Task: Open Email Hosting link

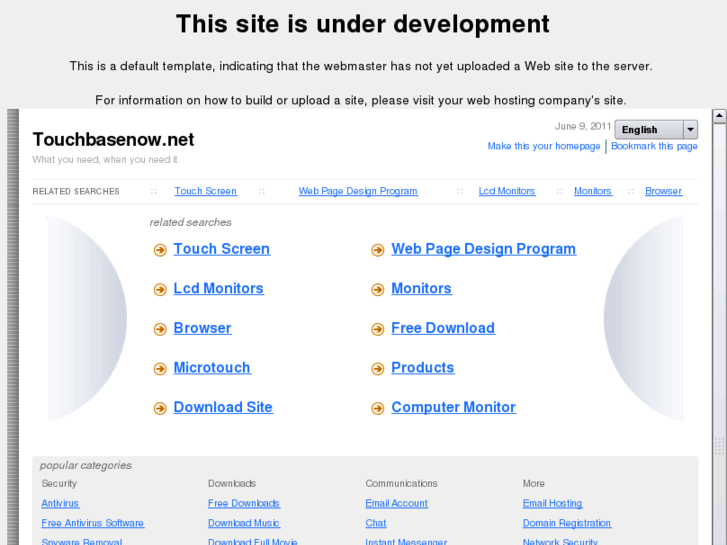Action: (x=552, y=503)
